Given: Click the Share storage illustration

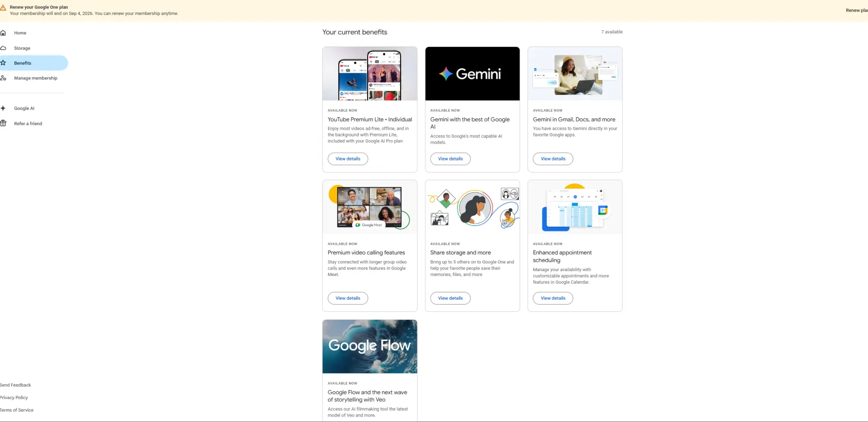Looking at the screenshot, I should coord(472,207).
